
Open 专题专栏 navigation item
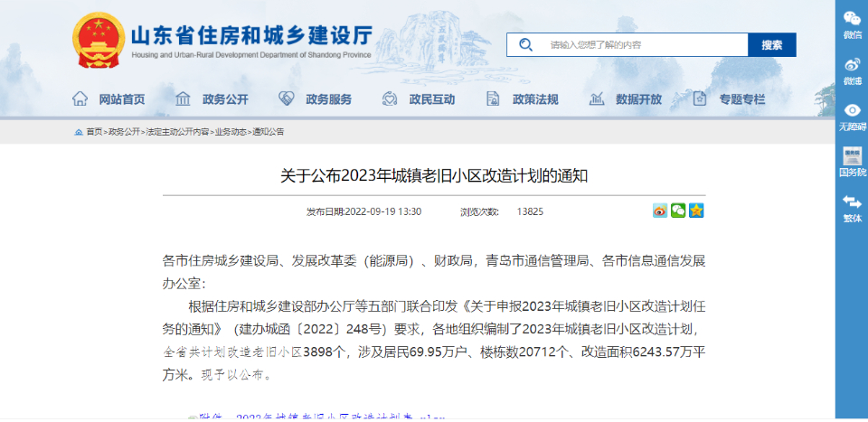730,99
